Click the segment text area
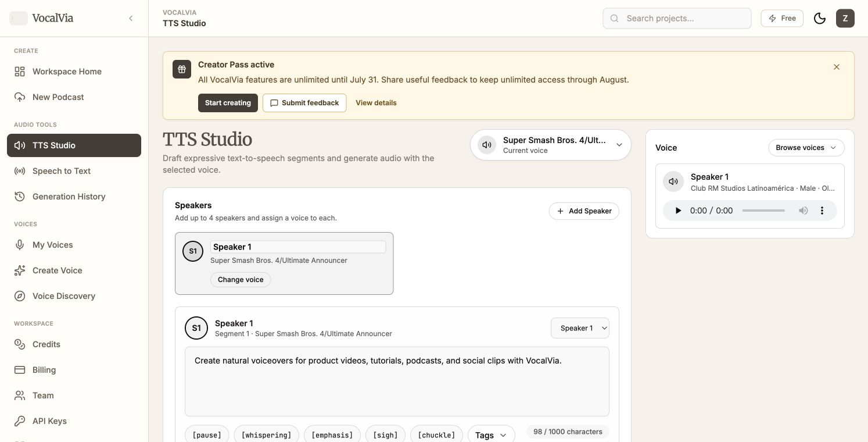The height and width of the screenshot is (442, 868). point(397,382)
